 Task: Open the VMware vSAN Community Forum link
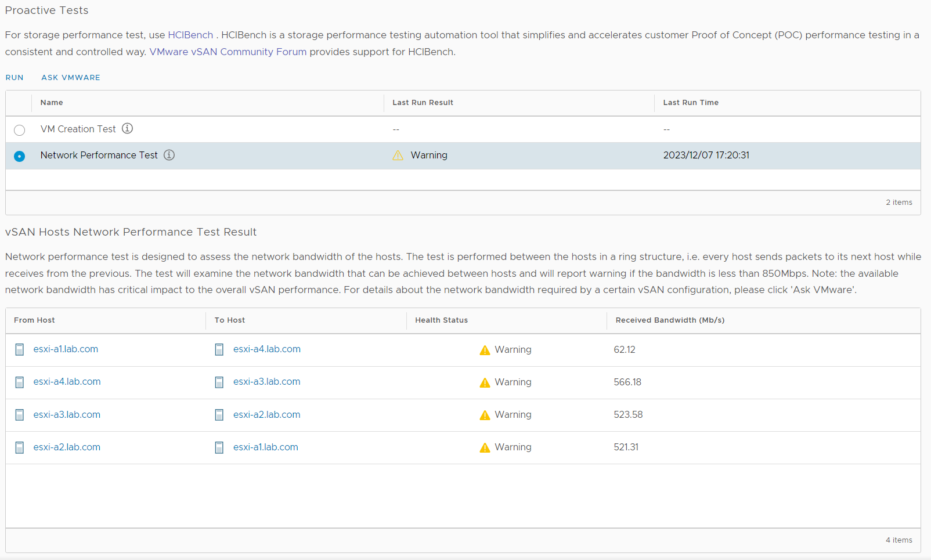point(228,52)
